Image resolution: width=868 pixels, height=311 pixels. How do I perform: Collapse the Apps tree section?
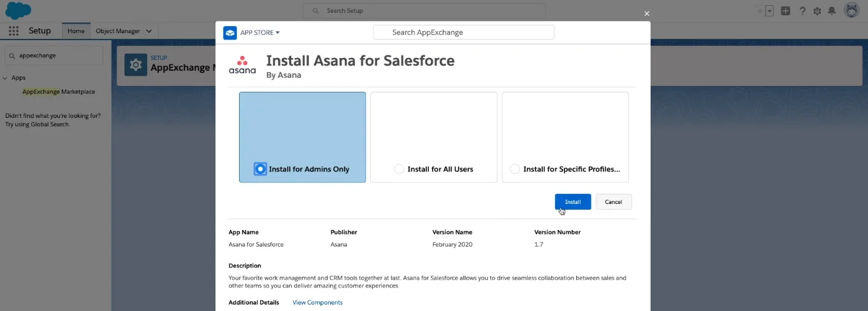6,78
